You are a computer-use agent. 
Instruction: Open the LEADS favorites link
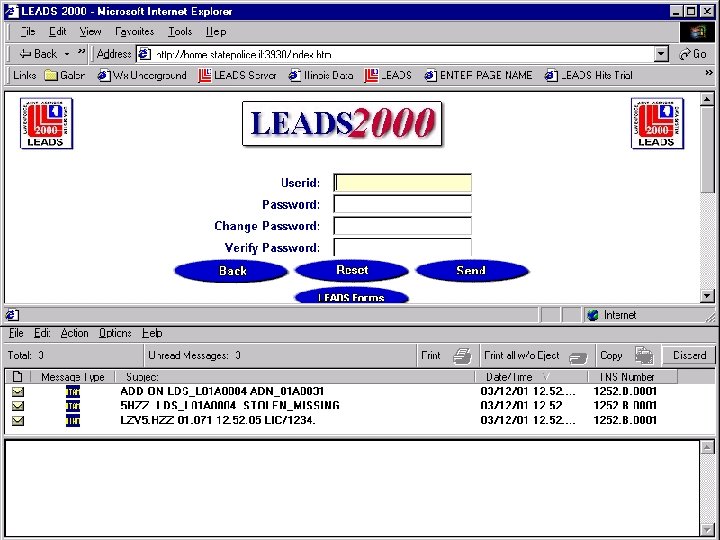point(388,75)
